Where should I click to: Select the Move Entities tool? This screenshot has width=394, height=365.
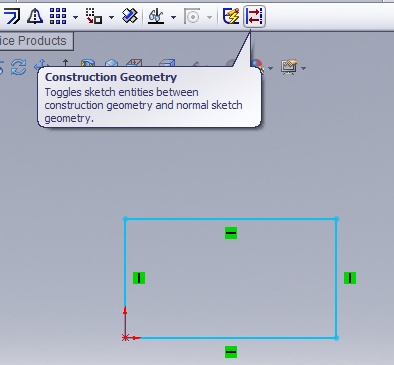tap(94, 16)
